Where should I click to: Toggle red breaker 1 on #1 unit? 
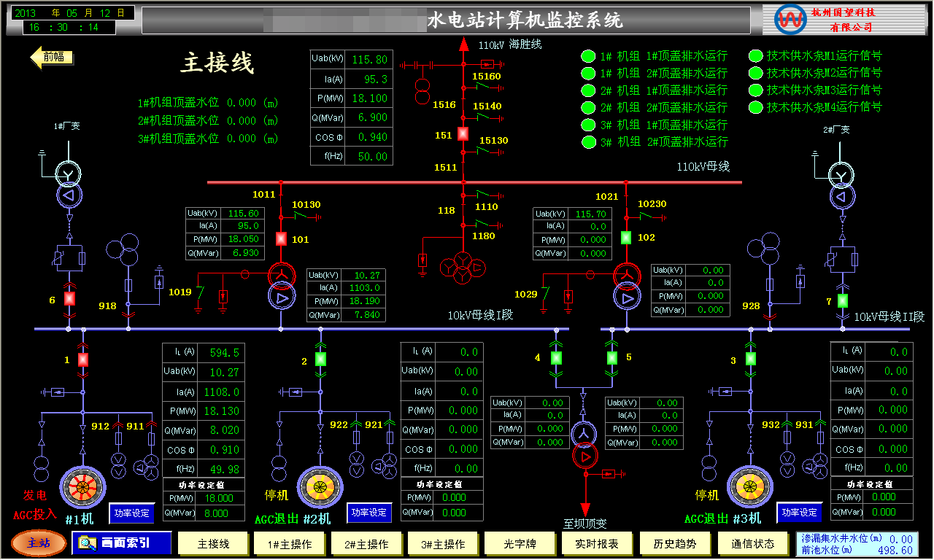(x=83, y=359)
